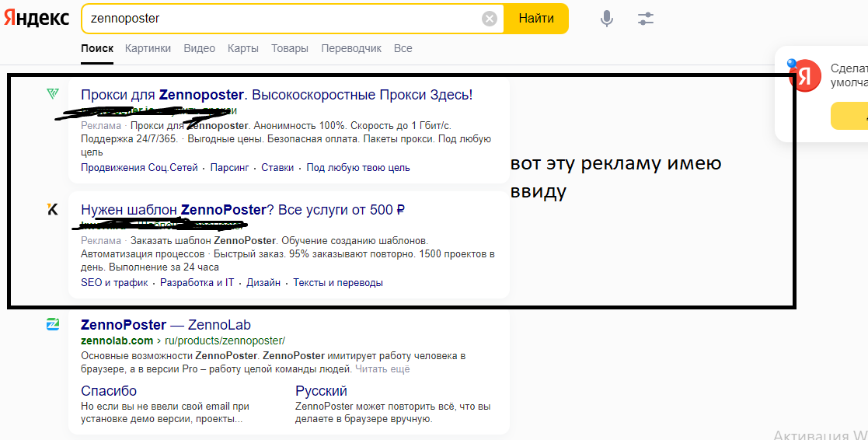The image size is (868, 440).
Task: Open the Русский sublink
Action: coord(321,391)
